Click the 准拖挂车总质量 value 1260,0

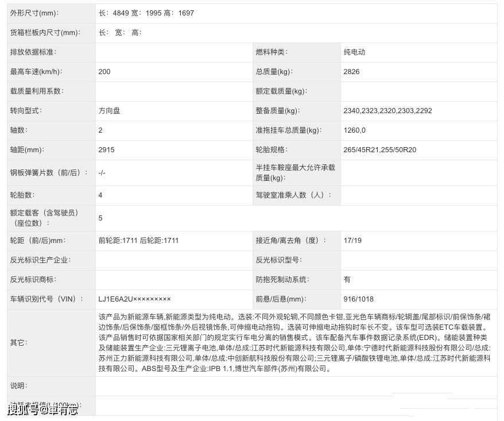coord(355,130)
